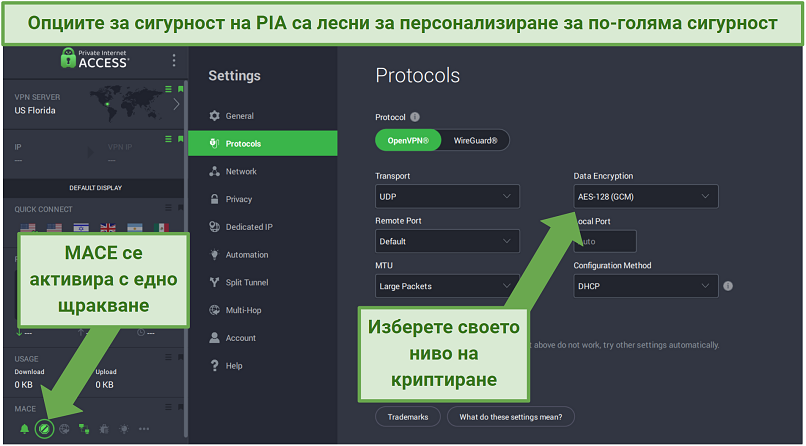The height and width of the screenshot is (446, 806).
Task: Click the Local Port input field
Action: pyautogui.click(x=605, y=241)
